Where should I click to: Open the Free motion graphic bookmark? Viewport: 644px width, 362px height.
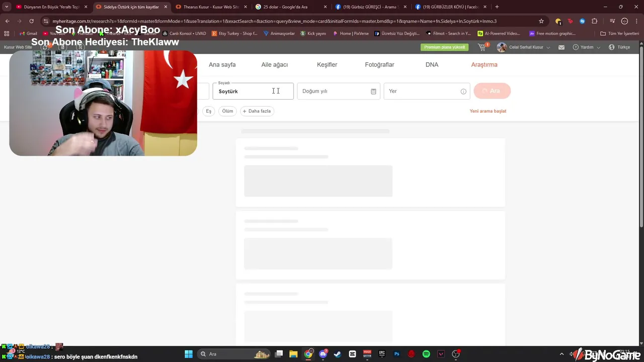coord(552,34)
